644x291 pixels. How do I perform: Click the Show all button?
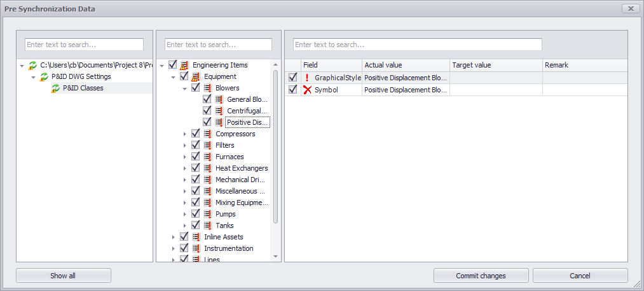click(63, 276)
